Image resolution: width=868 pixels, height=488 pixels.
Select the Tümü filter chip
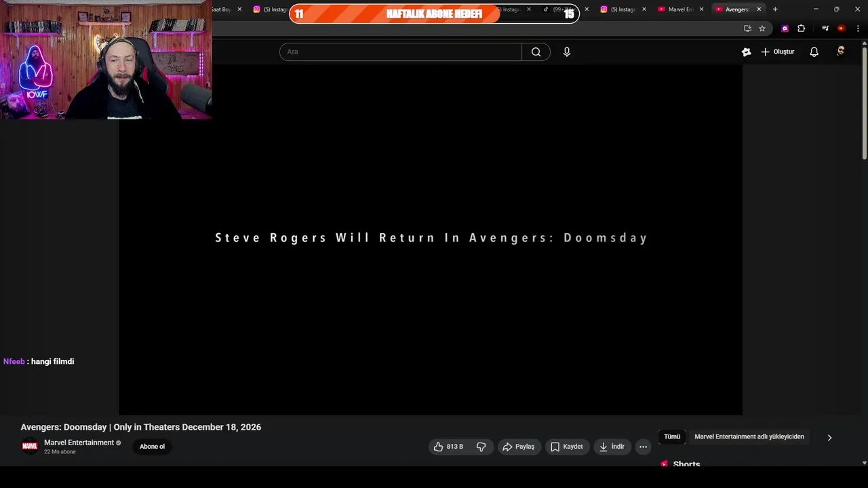click(672, 436)
